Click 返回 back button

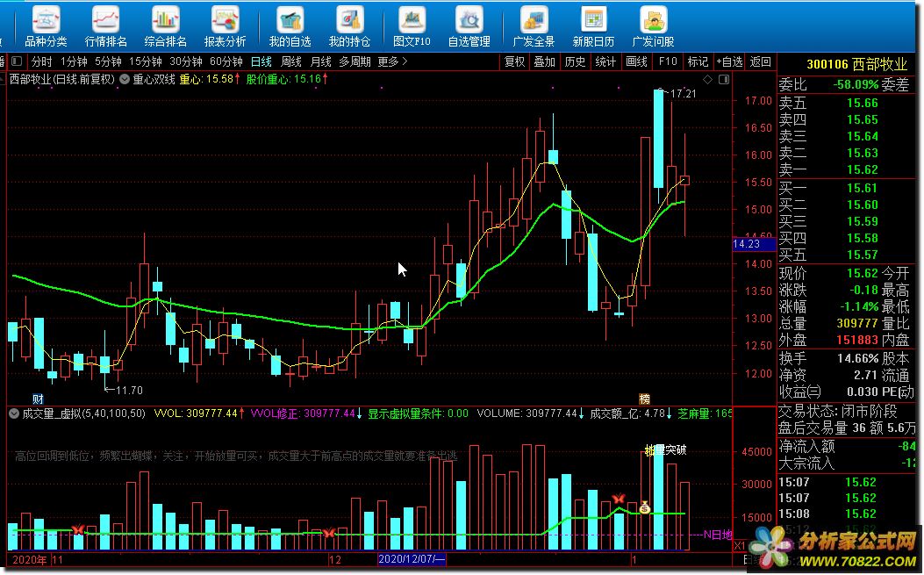760,61
